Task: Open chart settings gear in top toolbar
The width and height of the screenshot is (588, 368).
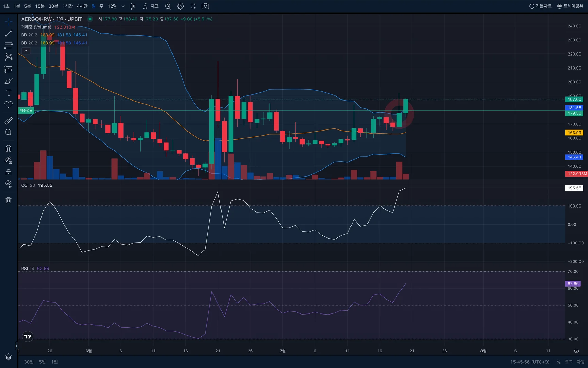Action: tap(181, 6)
